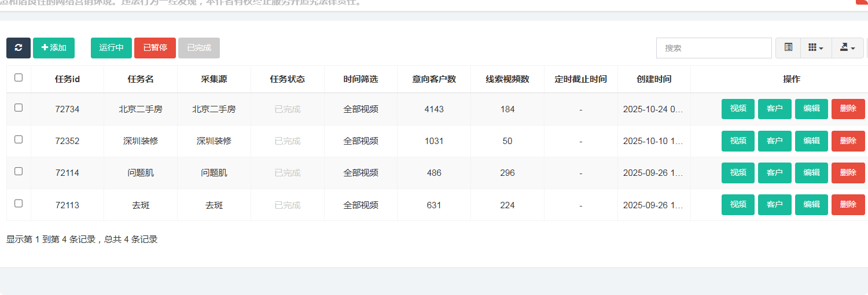The image size is (868, 295).
Task: Click the refresh icon button
Action: pos(19,48)
